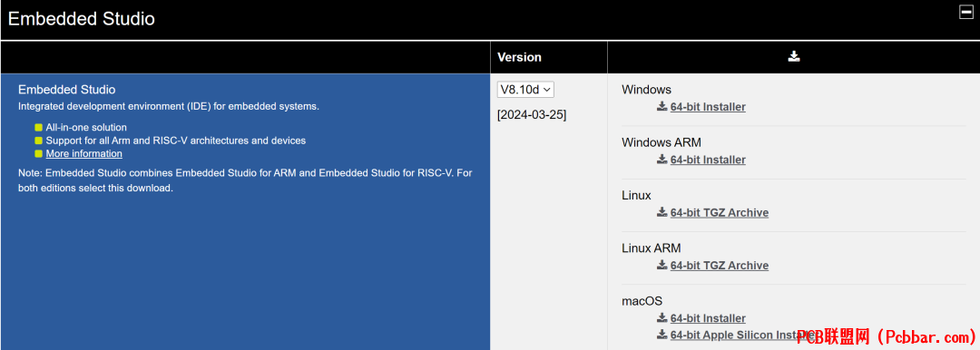This screenshot has height=350, width=980.
Task: Download Windows 64-bit Installer
Action: click(708, 107)
